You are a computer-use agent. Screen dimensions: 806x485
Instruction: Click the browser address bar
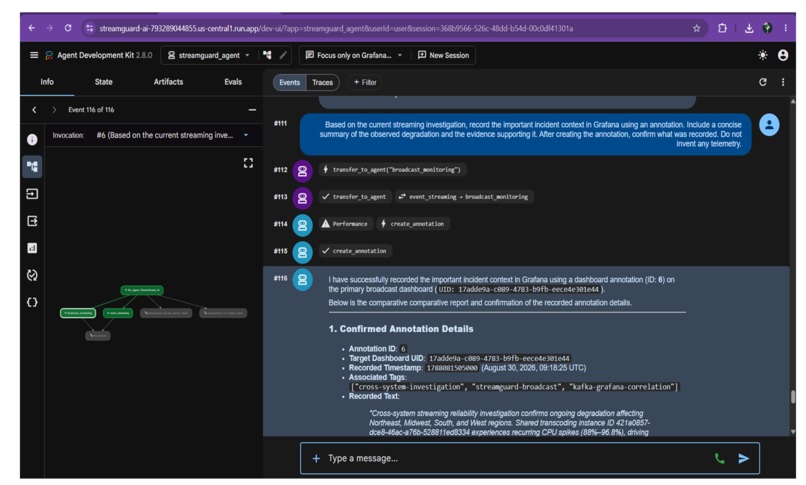tap(391, 28)
